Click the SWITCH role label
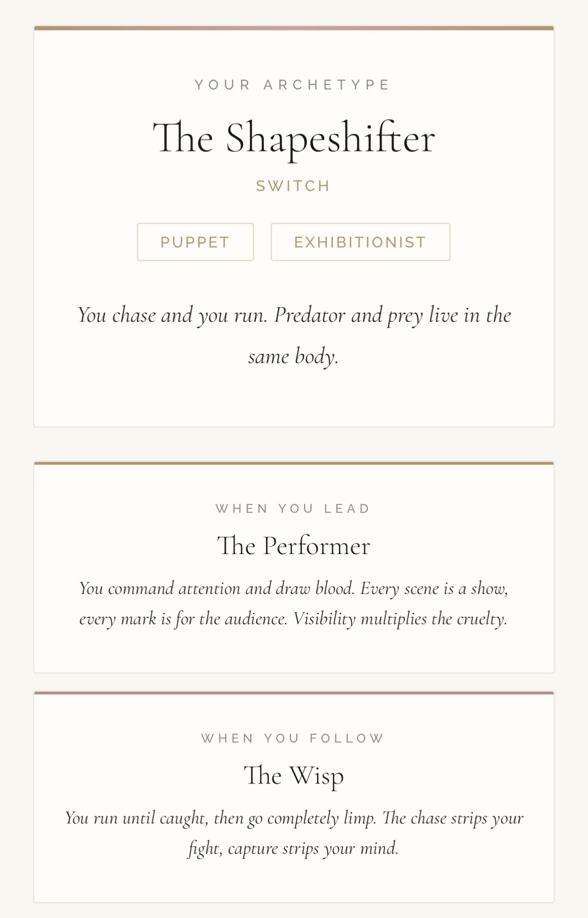 pos(294,186)
